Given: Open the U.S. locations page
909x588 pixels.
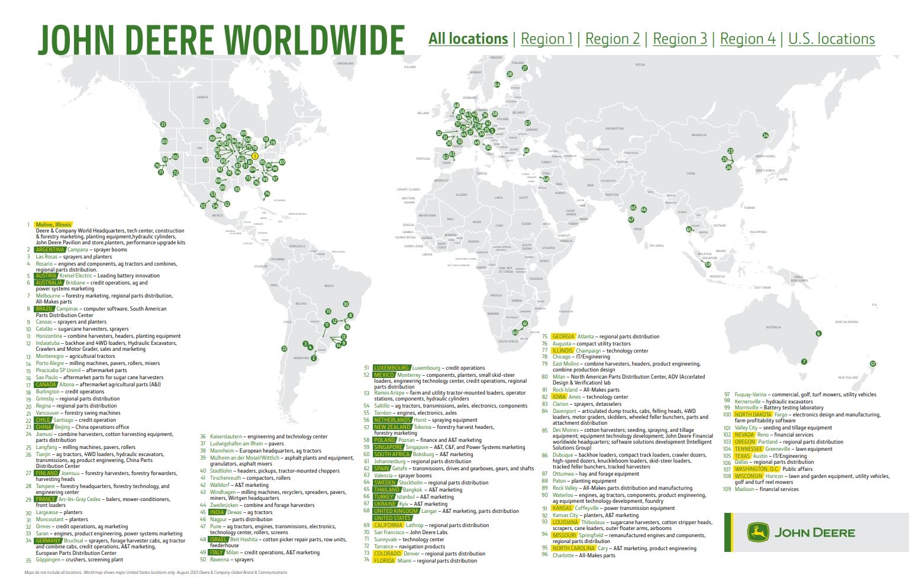Looking at the screenshot, I should (831, 39).
